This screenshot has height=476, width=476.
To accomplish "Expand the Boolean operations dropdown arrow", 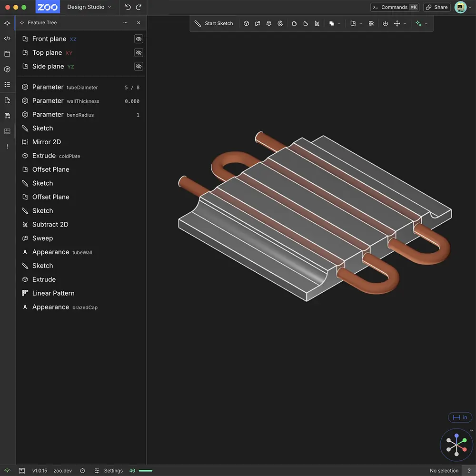I will point(339,23).
